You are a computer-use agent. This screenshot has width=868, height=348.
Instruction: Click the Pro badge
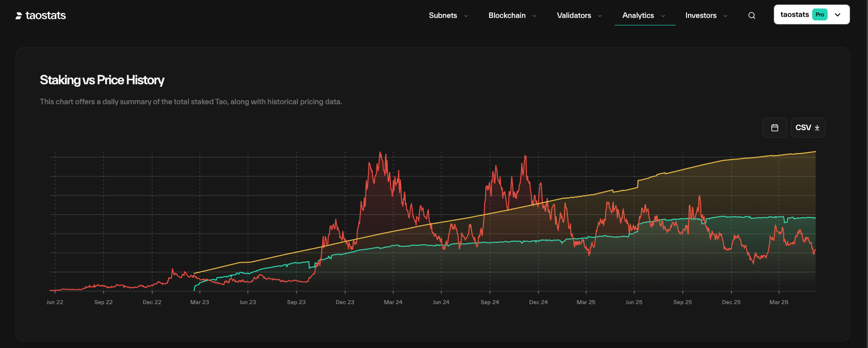pyautogui.click(x=820, y=14)
